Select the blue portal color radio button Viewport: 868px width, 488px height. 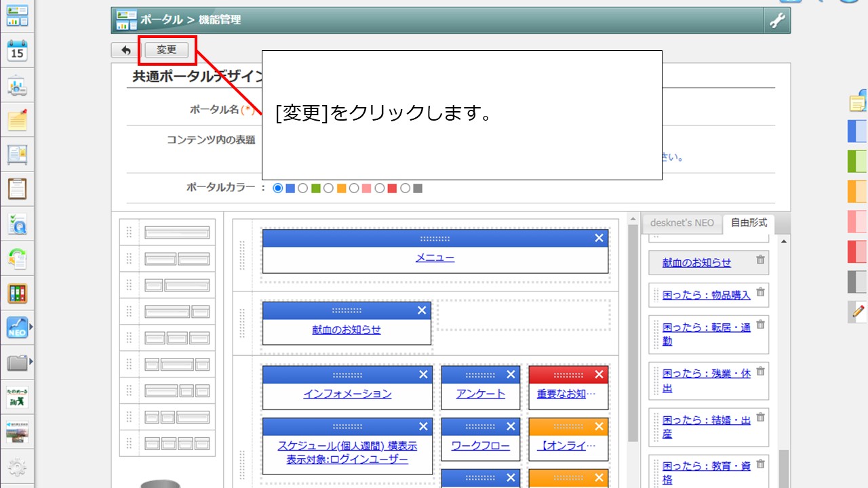pos(277,188)
